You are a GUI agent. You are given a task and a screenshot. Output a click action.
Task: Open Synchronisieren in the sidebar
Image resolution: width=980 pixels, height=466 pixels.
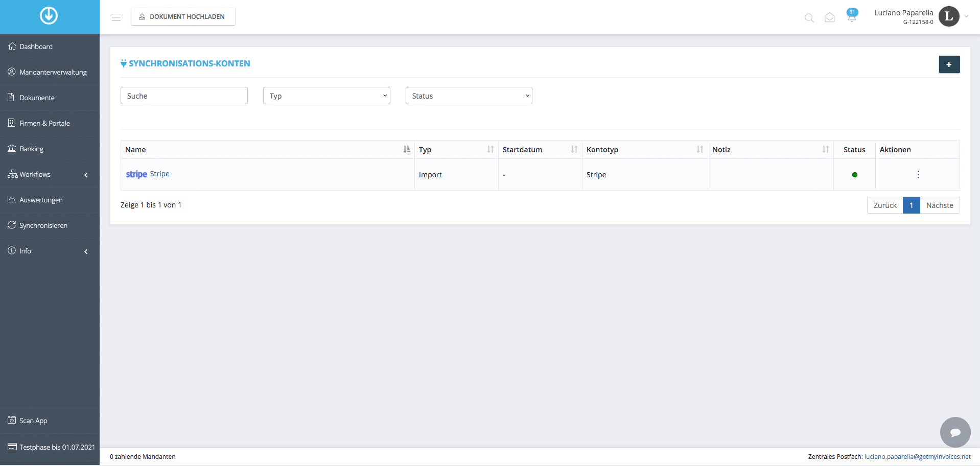click(50, 225)
